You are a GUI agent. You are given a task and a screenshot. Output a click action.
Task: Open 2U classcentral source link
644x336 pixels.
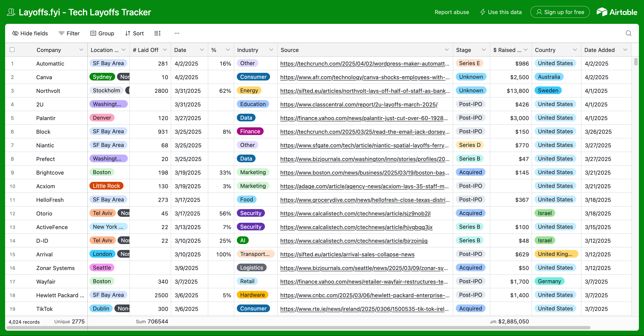[359, 105]
